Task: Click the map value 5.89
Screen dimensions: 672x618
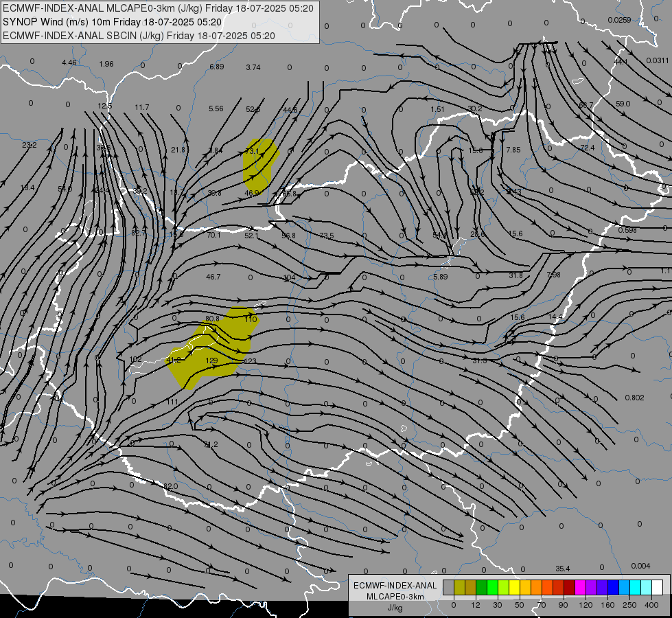Action: (440, 277)
